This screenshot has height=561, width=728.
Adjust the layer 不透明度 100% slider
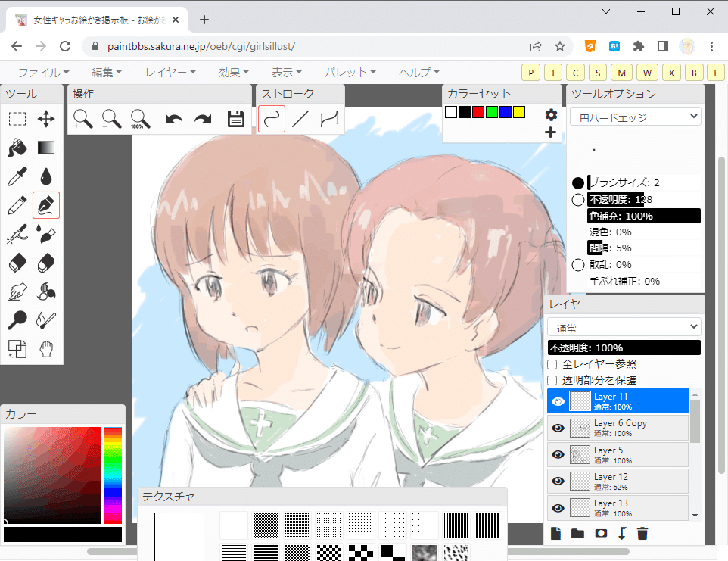point(624,348)
